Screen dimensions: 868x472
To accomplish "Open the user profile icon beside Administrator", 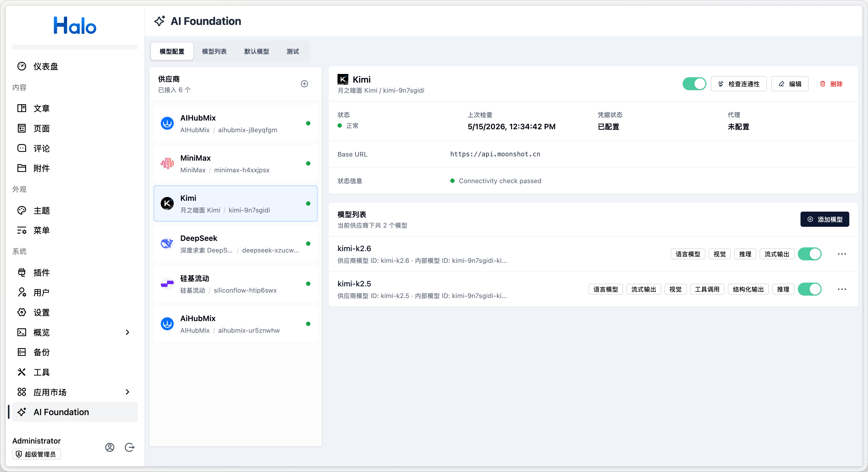I will pos(110,447).
